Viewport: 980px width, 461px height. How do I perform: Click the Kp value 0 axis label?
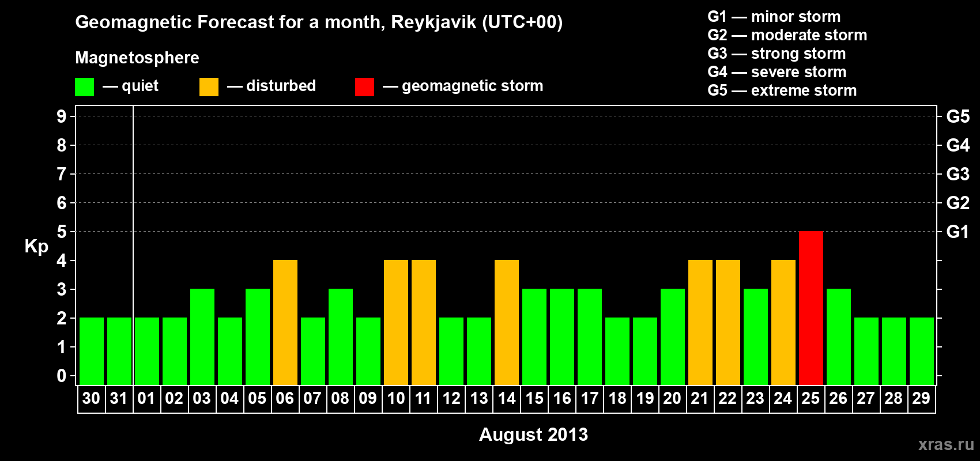pos(62,376)
